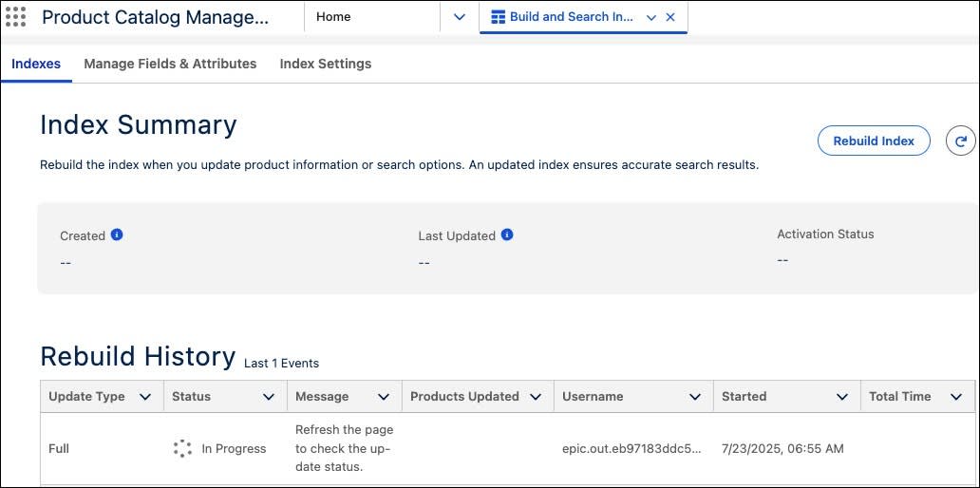Image resolution: width=980 pixels, height=488 pixels.
Task: Open the Total Time column dropdown
Action: (x=956, y=397)
